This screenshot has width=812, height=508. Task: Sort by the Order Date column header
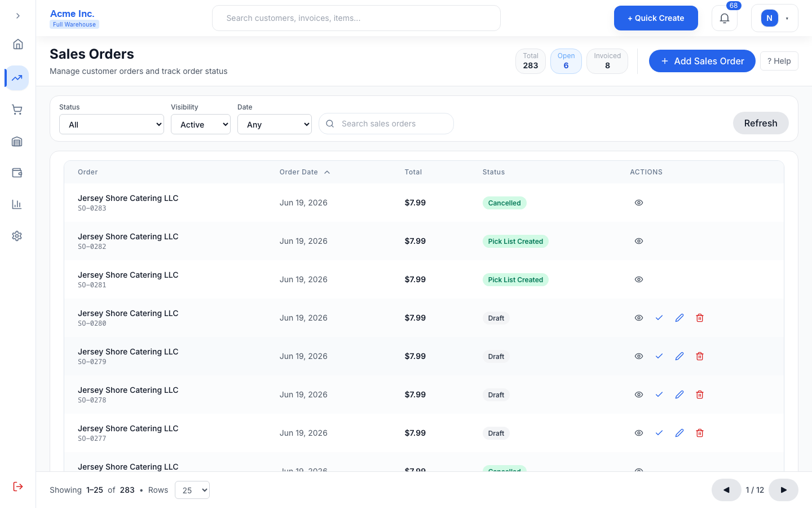pyautogui.click(x=304, y=172)
